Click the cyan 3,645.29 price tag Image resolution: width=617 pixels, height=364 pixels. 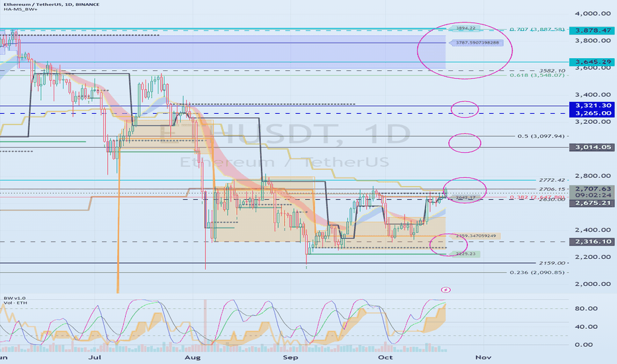click(593, 62)
